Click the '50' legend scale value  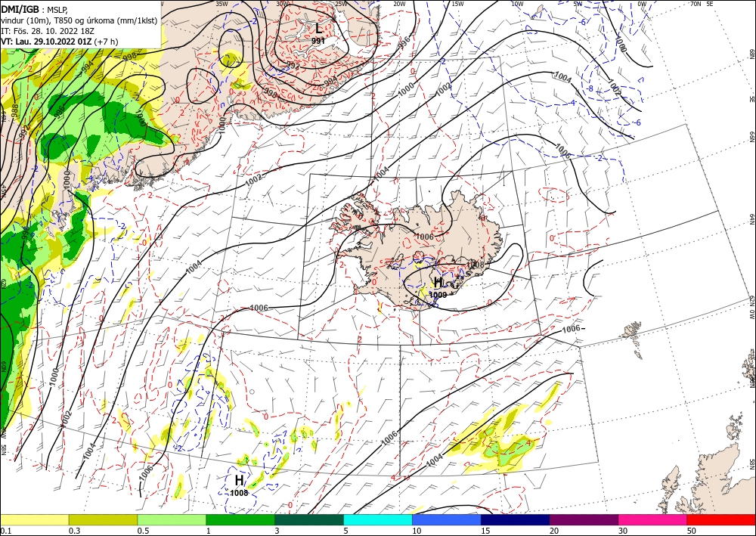point(692,531)
